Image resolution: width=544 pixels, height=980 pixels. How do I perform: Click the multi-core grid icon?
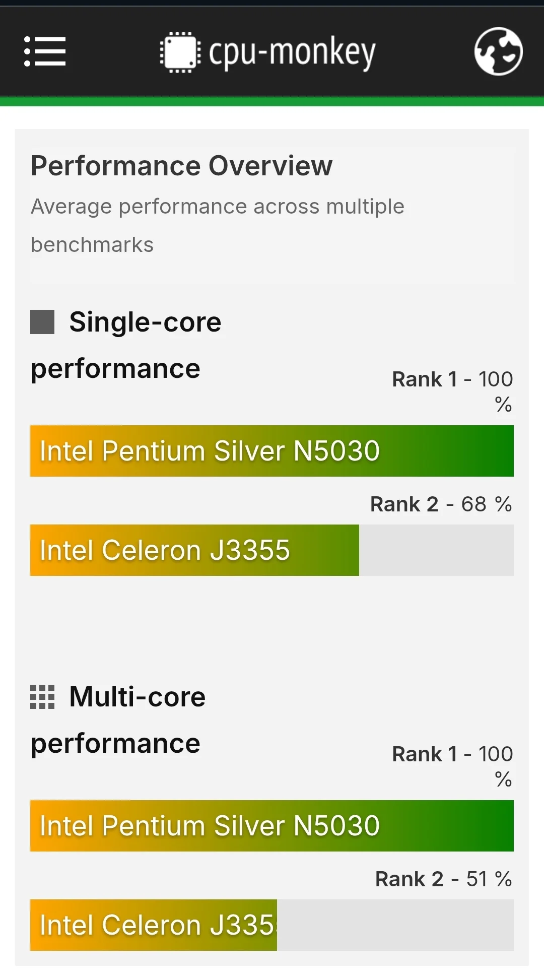pyautogui.click(x=42, y=697)
